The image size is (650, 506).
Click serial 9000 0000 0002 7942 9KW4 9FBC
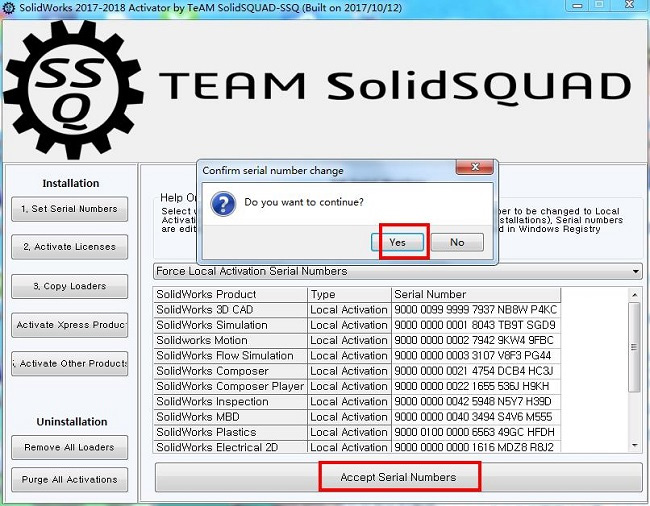(x=476, y=340)
